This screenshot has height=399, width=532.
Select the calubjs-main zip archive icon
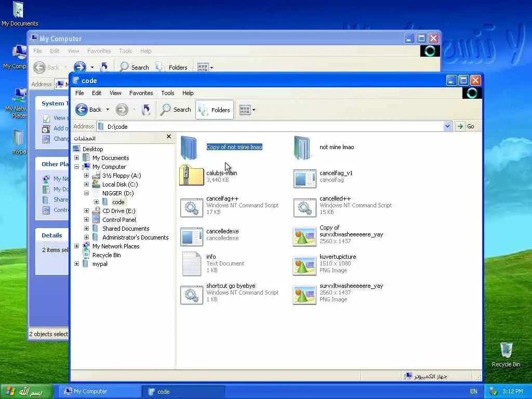click(191, 175)
